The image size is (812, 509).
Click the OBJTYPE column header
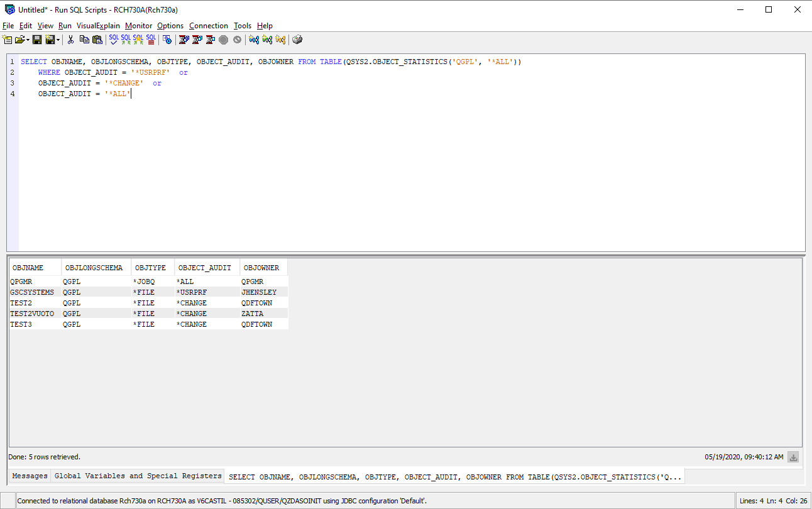(x=153, y=268)
